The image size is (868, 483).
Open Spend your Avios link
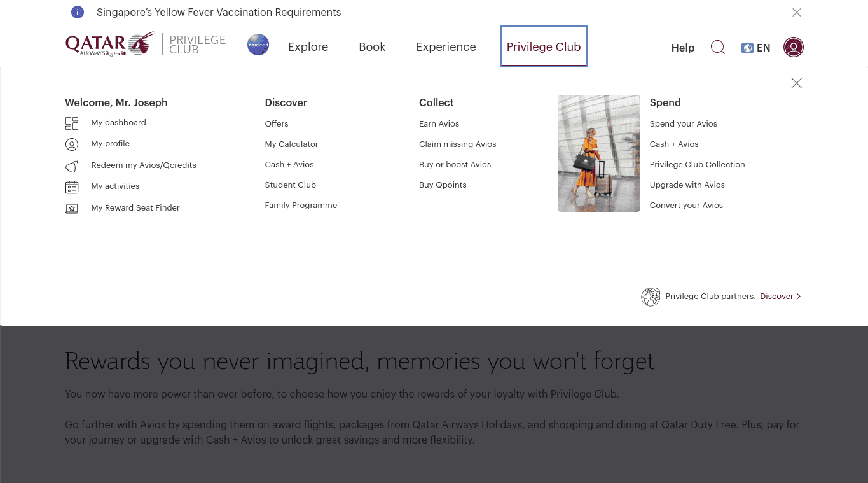point(683,124)
